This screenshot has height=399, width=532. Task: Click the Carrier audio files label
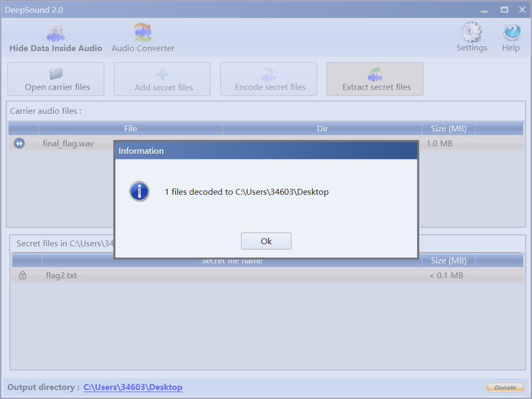pyautogui.click(x=46, y=111)
